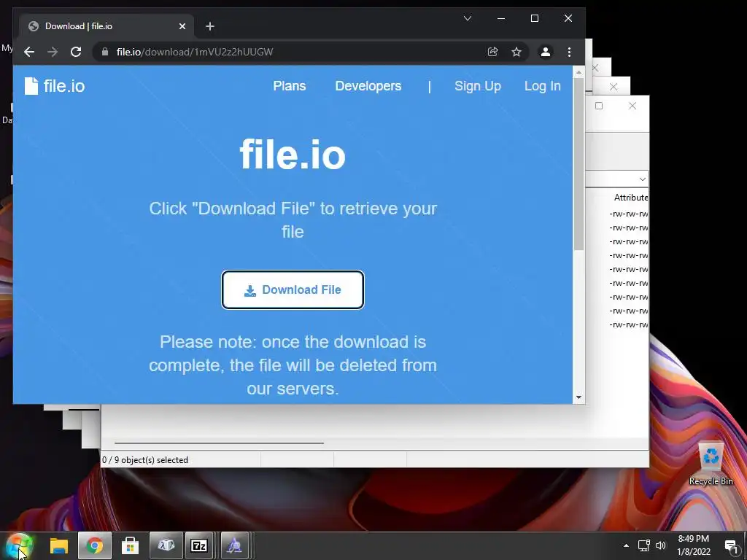Screen dimensions: 747x560
Task: Click the vertical scrollbar thumb in Chrome
Action: point(578,164)
